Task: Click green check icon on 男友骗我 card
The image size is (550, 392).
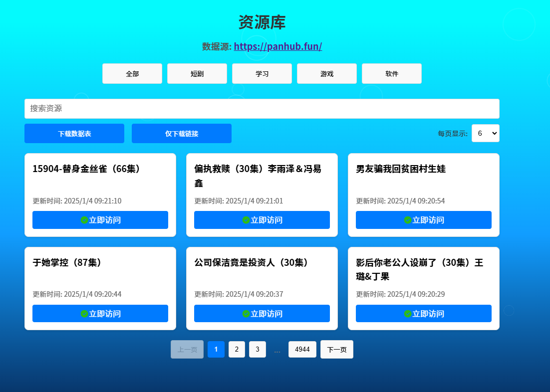Action: click(x=408, y=220)
